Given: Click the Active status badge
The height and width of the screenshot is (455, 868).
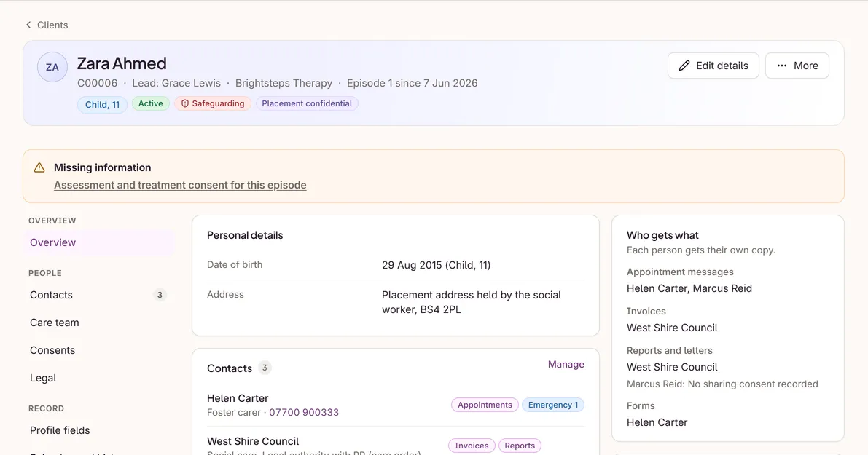Looking at the screenshot, I should tap(151, 103).
